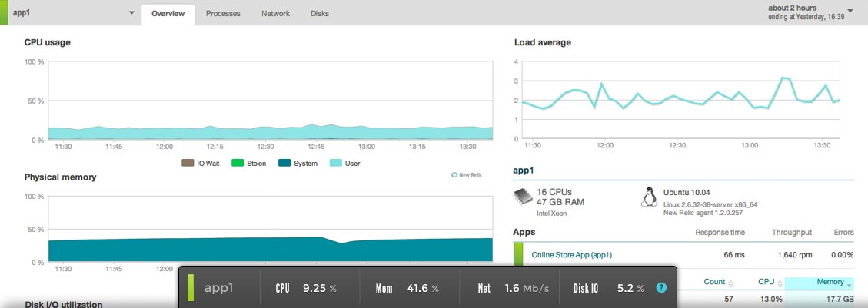Click the Throughput column header
The width and height of the screenshot is (868, 308).
(x=792, y=232)
